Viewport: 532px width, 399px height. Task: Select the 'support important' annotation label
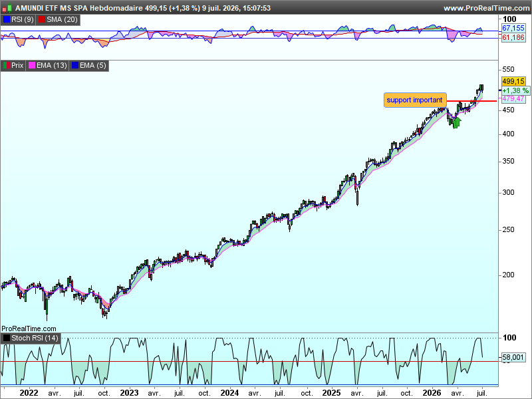[x=415, y=100]
